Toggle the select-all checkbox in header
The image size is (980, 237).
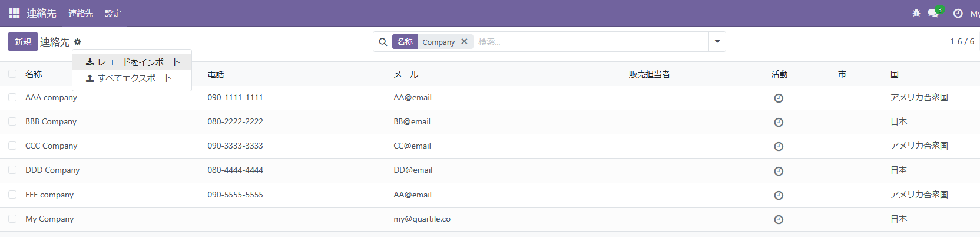coord(12,74)
